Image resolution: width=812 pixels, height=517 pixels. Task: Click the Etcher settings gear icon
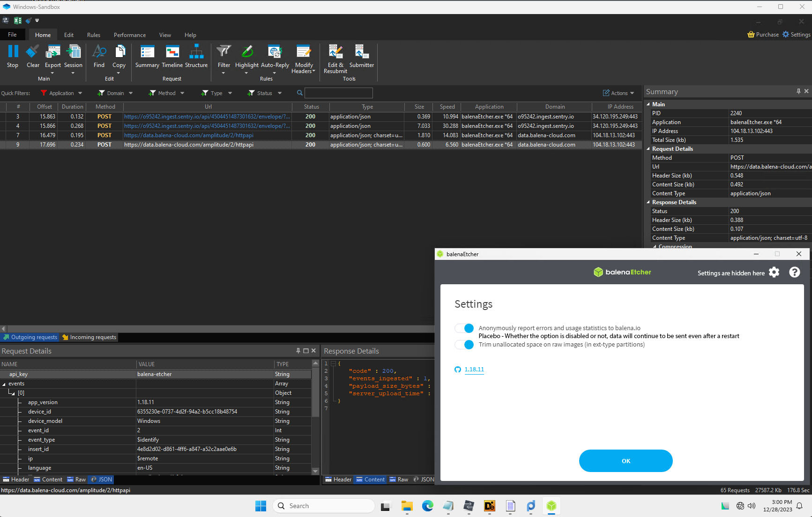774,273
